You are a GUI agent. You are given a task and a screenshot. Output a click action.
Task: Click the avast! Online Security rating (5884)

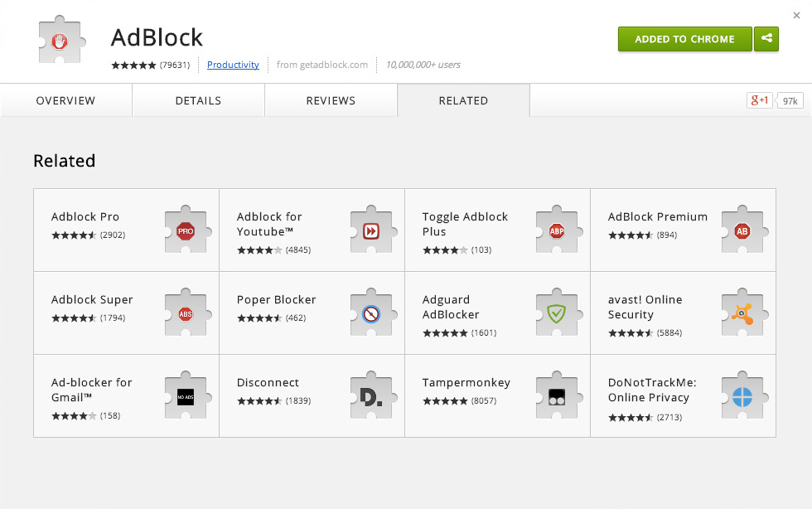click(x=645, y=333)
